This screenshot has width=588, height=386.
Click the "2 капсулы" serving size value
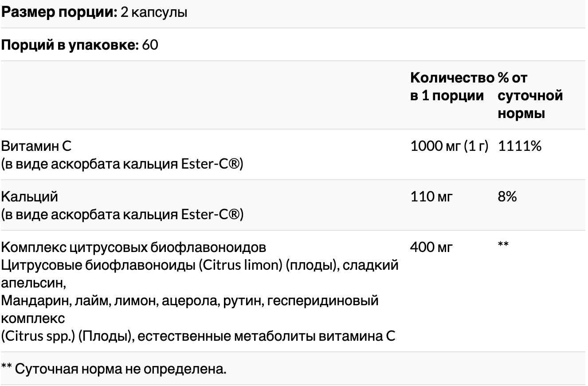(153, 12)
